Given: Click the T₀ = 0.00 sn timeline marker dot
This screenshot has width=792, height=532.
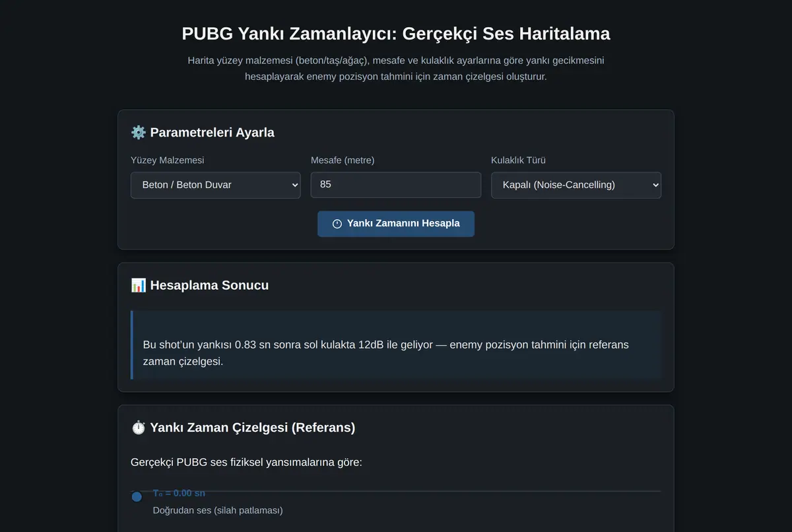Looking at the screenshot, I should (x=137, y=497).
